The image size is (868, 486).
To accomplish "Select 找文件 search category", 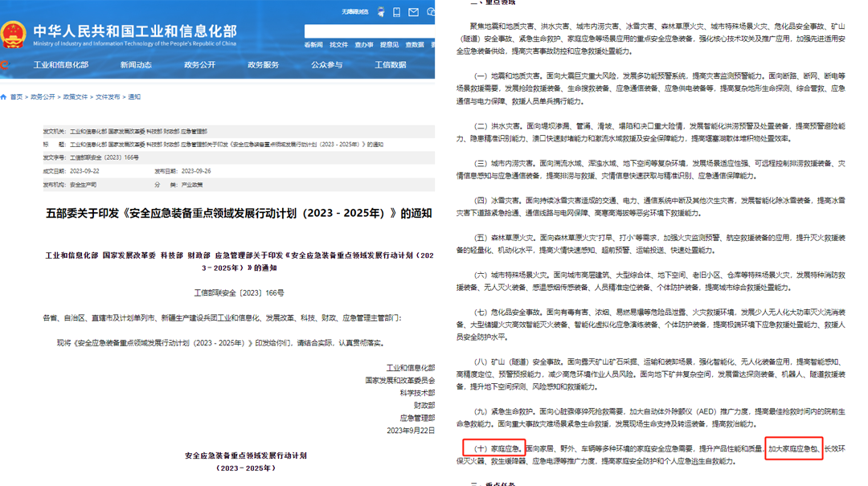I will (x=338, y=45).
